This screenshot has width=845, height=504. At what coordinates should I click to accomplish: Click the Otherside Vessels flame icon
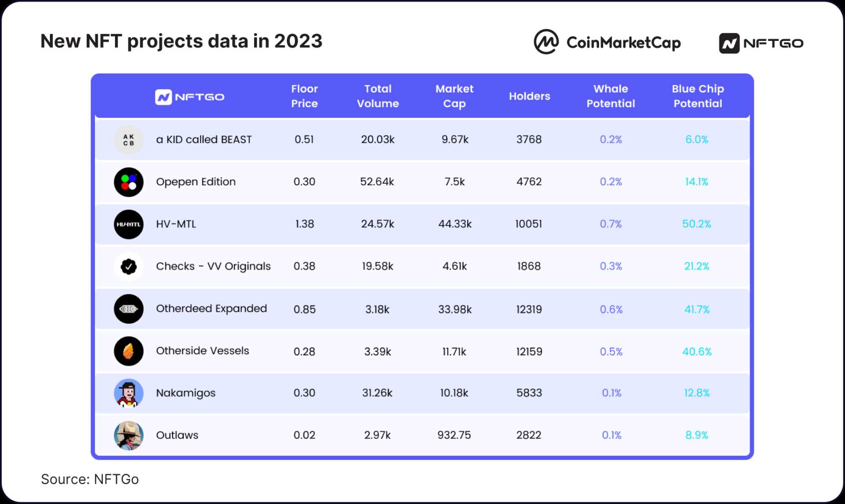click(x=129, y=351)
